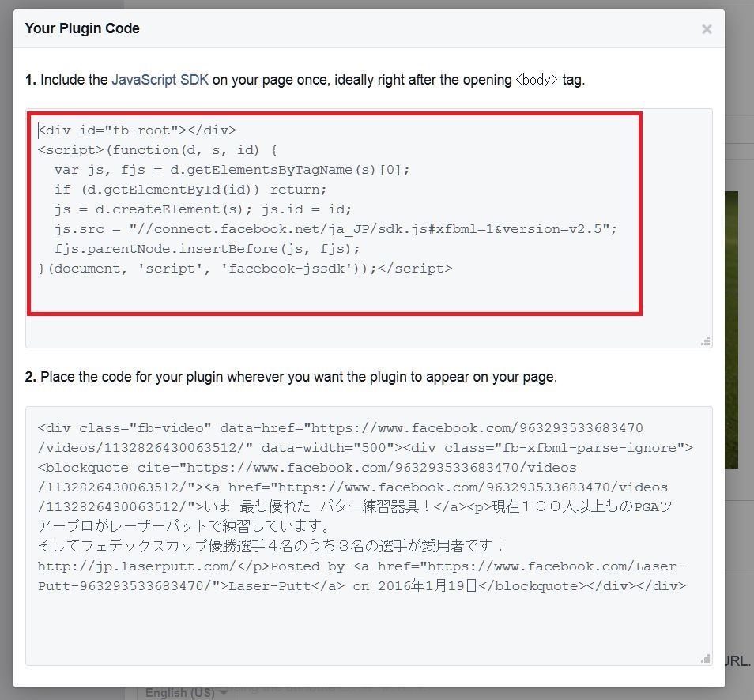Click the line 'if (d.getElementById(id)) return;'
Image resolution: width=754 pixels, height=700 pixels.
[190, 190]
